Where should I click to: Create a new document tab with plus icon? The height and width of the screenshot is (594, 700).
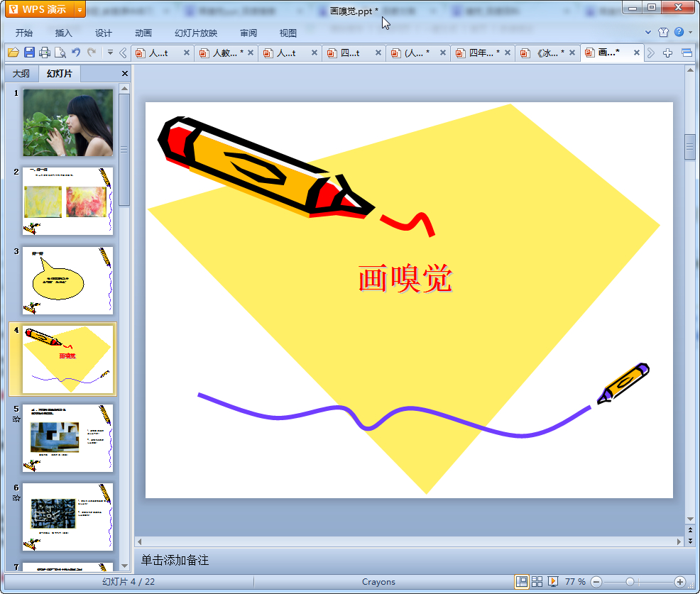tap(668, 53)
